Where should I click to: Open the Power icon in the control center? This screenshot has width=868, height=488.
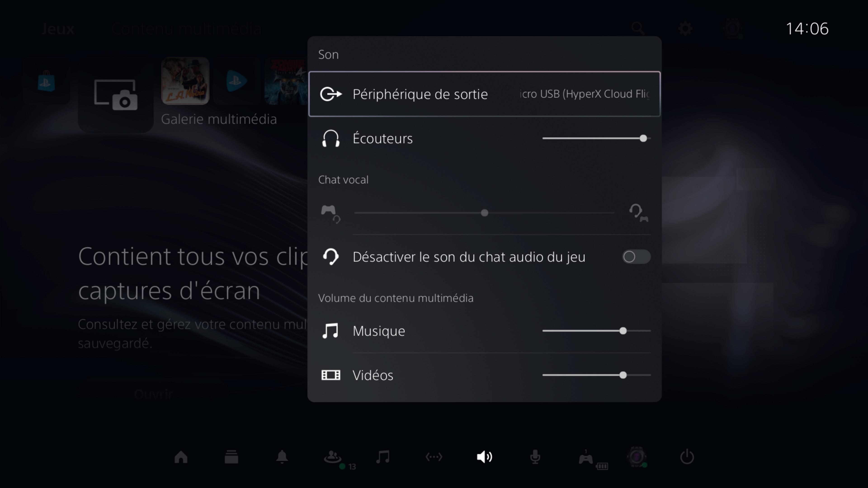click(x=687, y=457)
